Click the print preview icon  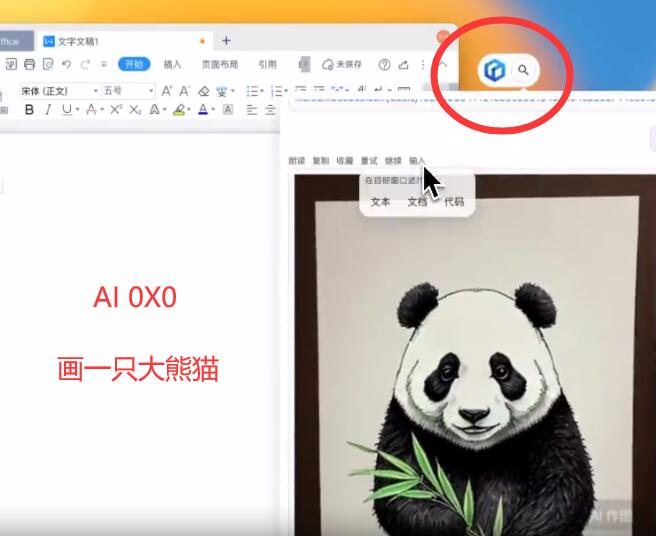48,64
